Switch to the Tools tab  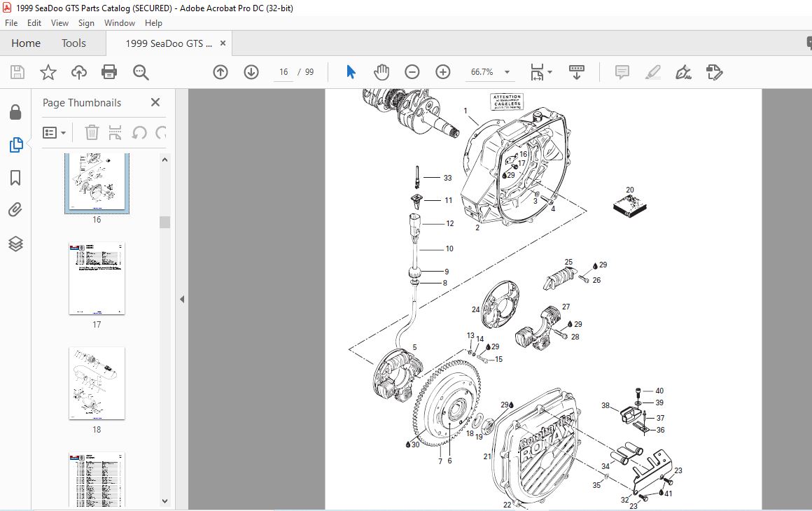pos(73,43)
